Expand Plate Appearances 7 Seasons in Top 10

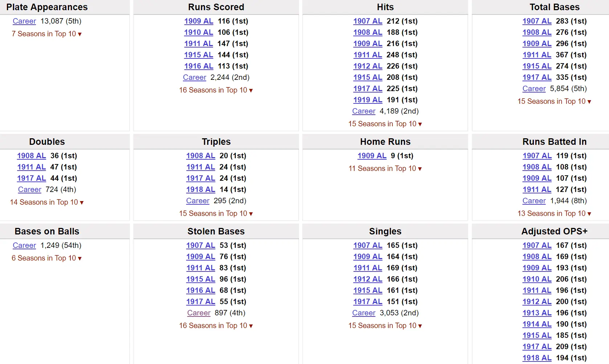[x=46, y=34]
